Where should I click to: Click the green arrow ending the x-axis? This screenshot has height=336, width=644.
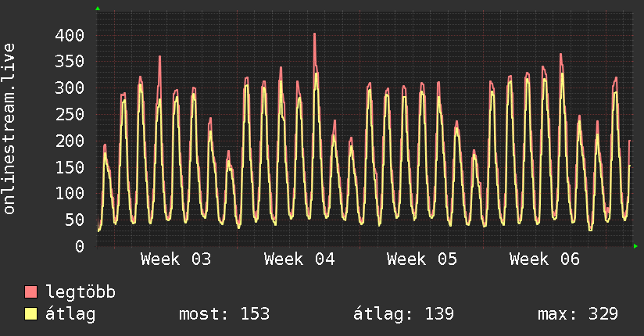coord(636,246)
